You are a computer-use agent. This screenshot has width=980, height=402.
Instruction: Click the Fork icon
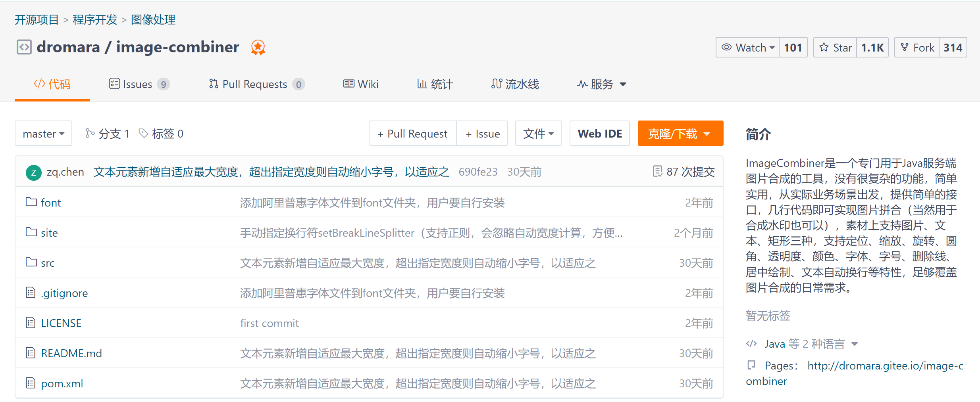[x=906, y=47]
